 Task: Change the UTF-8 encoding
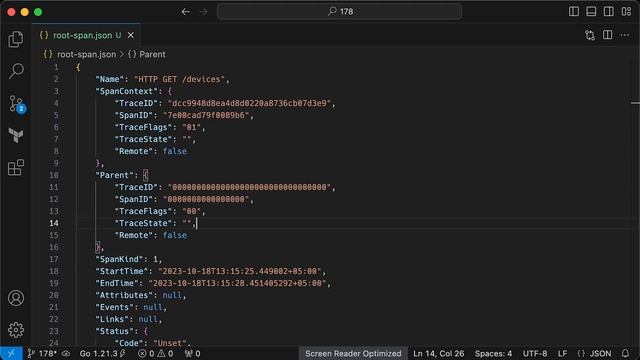[x=535, y=353]
